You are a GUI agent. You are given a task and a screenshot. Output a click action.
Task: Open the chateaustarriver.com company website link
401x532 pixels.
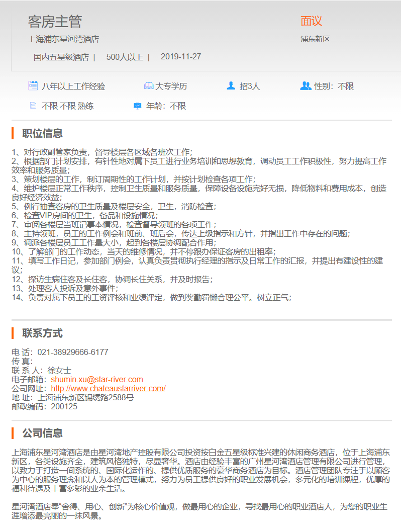click(x=108, y=388)
